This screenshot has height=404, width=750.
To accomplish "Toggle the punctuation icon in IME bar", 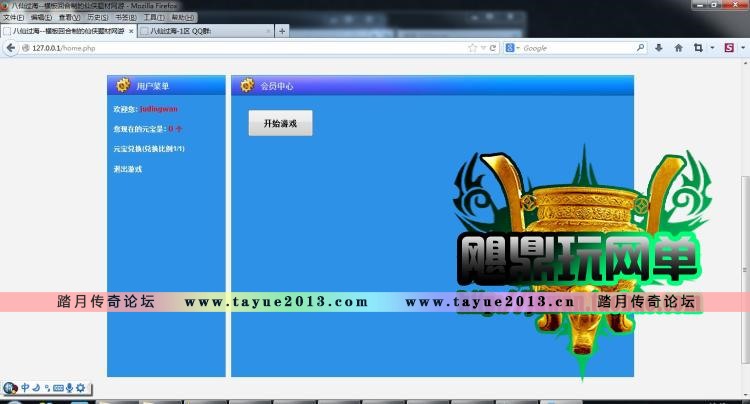I will (47, 388).
